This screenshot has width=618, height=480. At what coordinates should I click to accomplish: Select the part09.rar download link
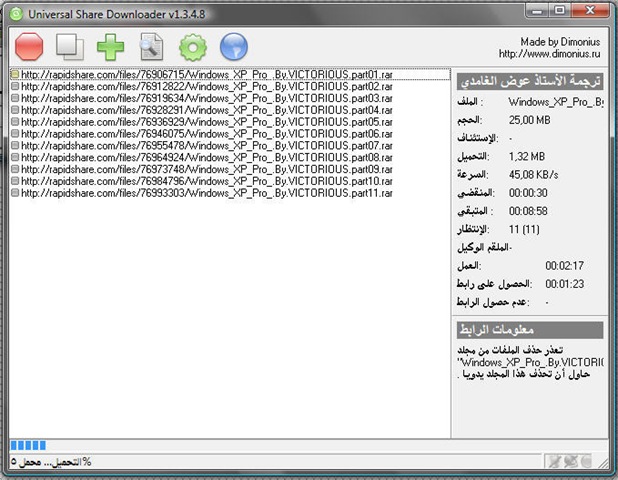click(x=207, y=169)
